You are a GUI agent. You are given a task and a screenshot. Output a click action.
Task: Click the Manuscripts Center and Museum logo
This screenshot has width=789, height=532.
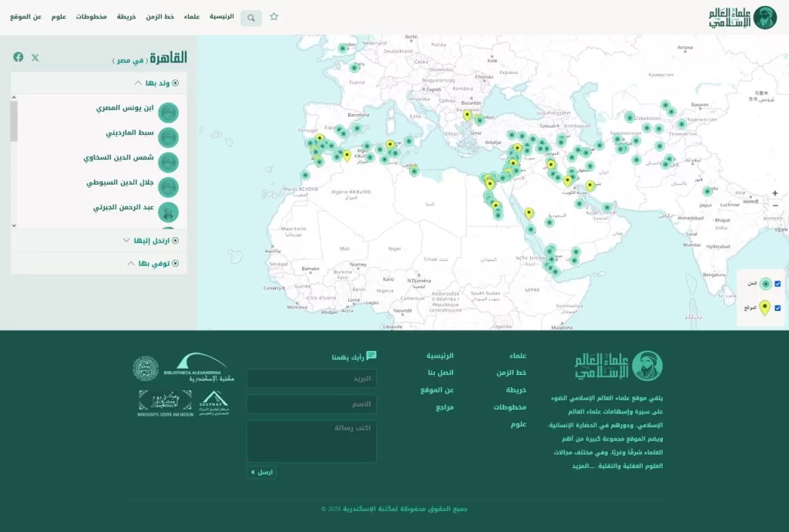coord(164,402)
